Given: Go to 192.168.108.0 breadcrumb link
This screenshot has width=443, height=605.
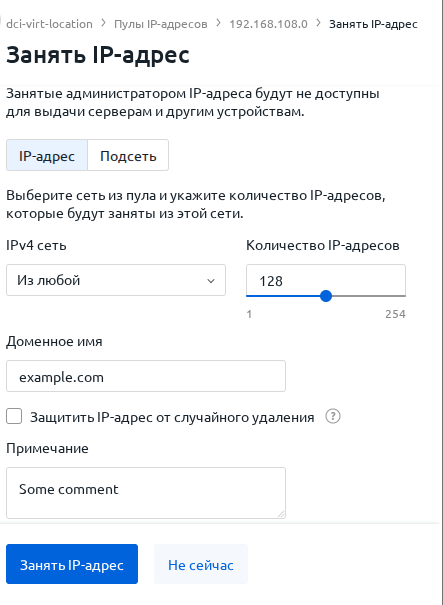Looking at the screenshot, I should pos(269,24).
